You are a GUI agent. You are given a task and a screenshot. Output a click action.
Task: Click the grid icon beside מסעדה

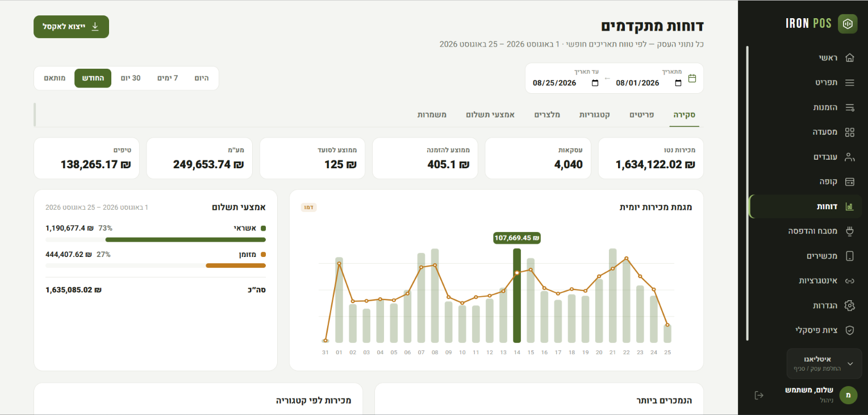click(850, 132)
